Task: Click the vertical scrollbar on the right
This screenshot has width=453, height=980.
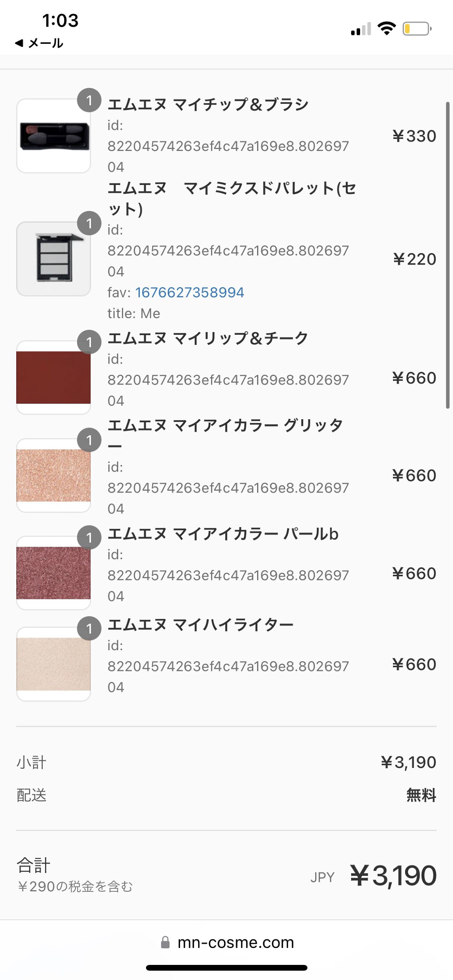Action: [448, 255]
